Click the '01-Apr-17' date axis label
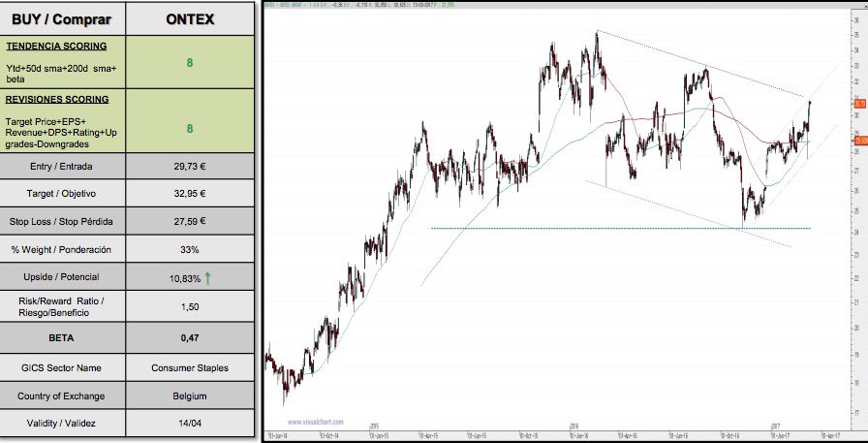 click(831, 436)
